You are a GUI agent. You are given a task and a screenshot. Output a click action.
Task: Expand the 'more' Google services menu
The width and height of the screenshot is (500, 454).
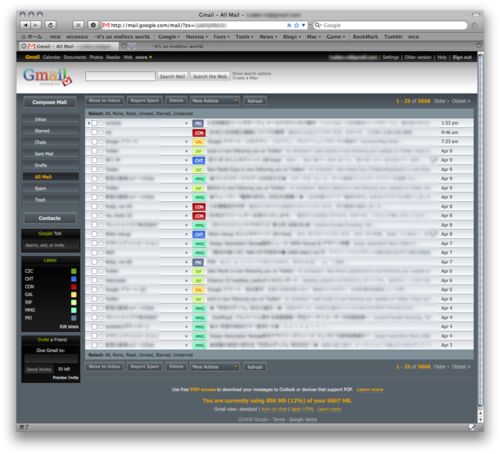click(x=144, y=57)
